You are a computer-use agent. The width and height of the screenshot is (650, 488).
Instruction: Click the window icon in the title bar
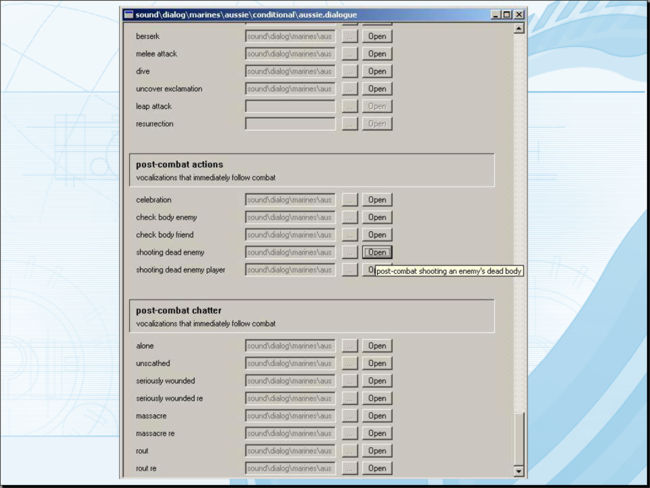click(x=127, y=15)
